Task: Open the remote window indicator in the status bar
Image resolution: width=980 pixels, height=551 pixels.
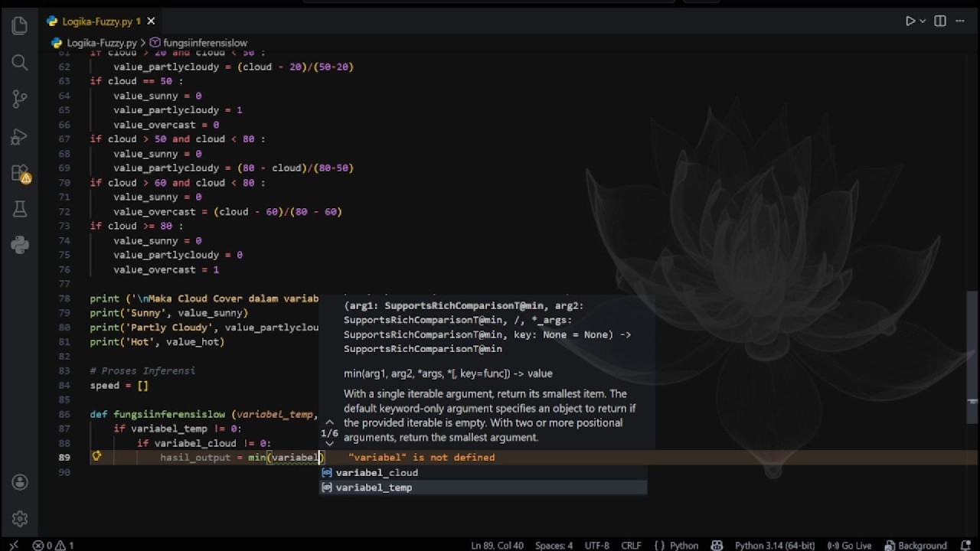Action: pyautogui.click(x=13, y=546)
